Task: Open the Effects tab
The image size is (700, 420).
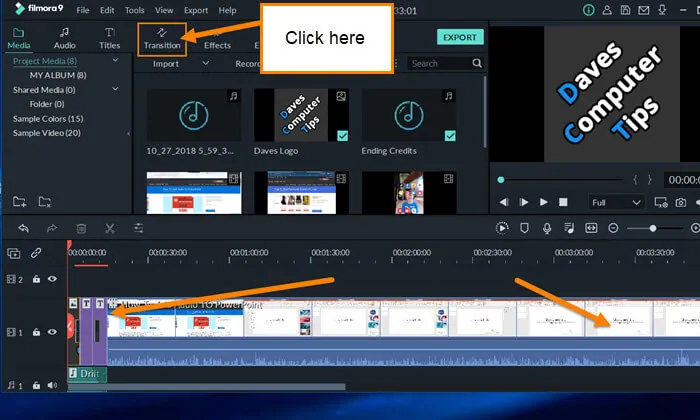Action: (x=217, y=45)
